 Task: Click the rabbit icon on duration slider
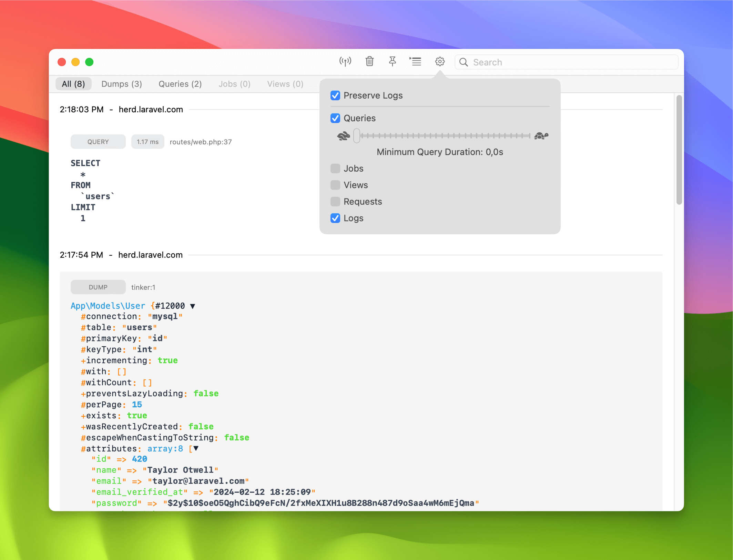(344, 136)
